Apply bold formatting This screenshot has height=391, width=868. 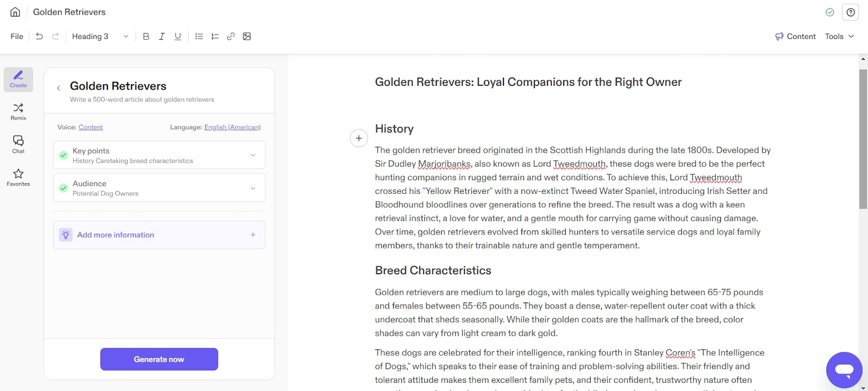pyautogui.click(x=146, y=36)
